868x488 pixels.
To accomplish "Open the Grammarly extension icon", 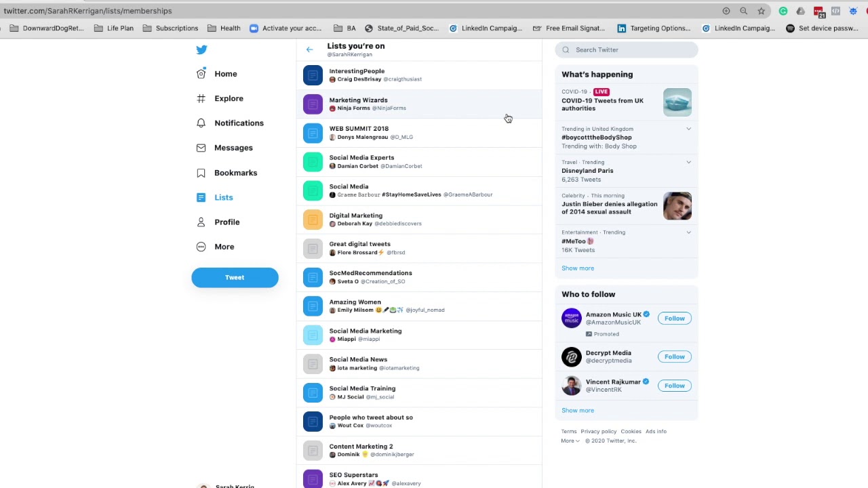I will [x=783, y=11].
